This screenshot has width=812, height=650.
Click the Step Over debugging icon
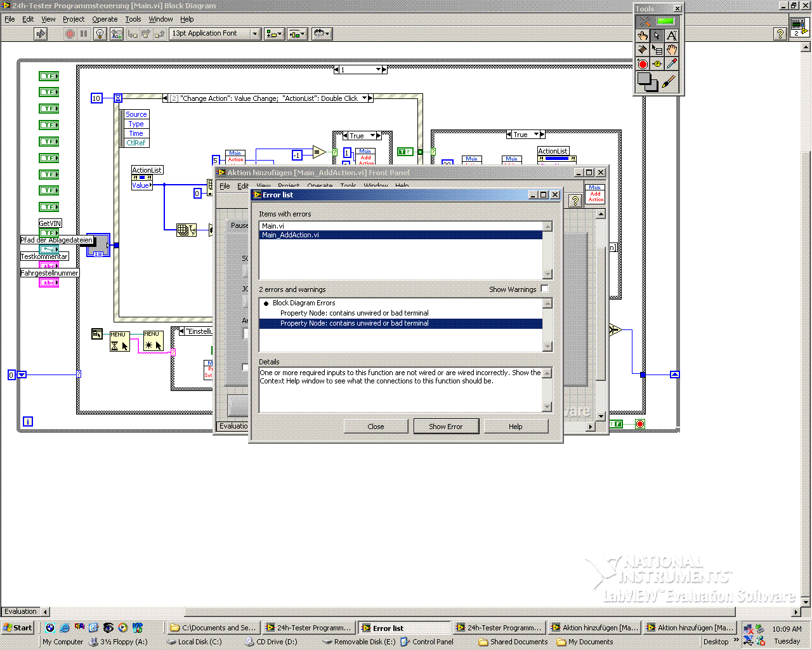(x=146, y=34)
